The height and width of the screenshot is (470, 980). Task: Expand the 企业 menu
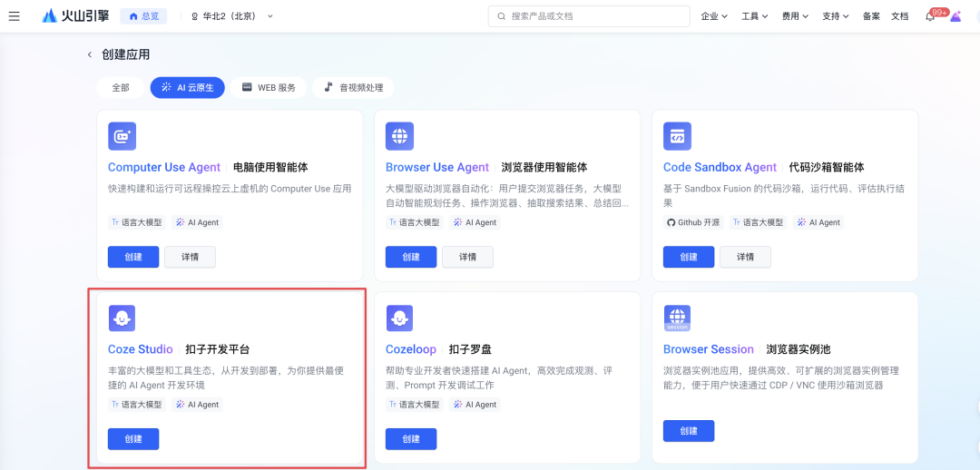click(714, 16)
